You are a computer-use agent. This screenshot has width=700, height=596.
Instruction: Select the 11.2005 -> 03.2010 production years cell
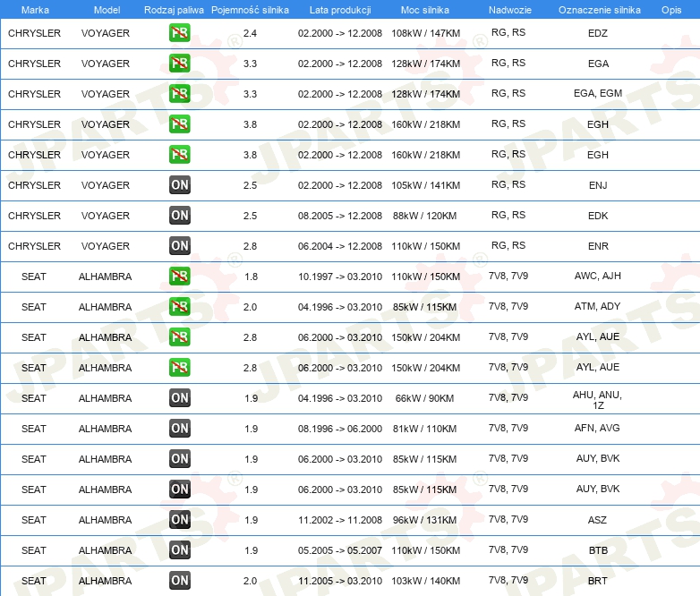[x=340, y=581]
